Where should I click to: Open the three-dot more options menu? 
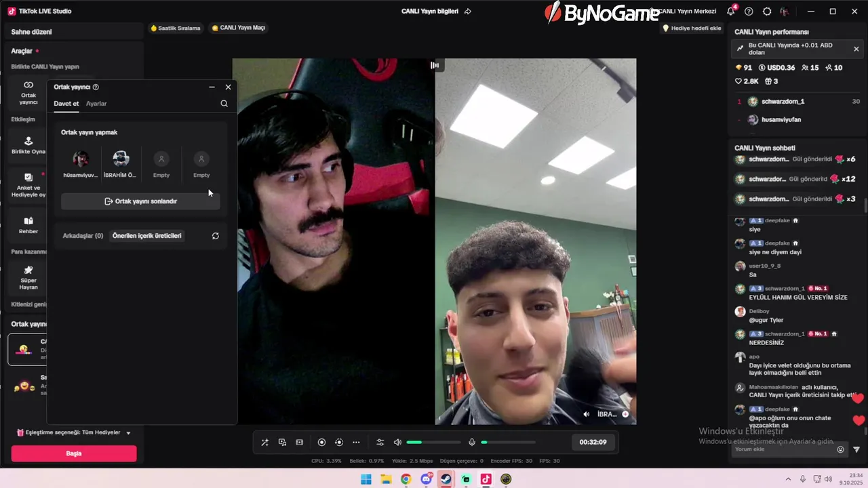point(356,443)
